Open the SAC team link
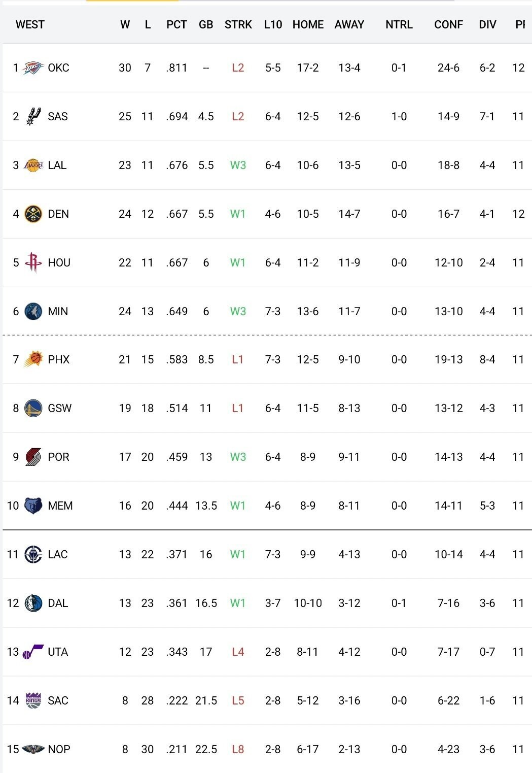The image size is (532, 773). pos(58,700)
